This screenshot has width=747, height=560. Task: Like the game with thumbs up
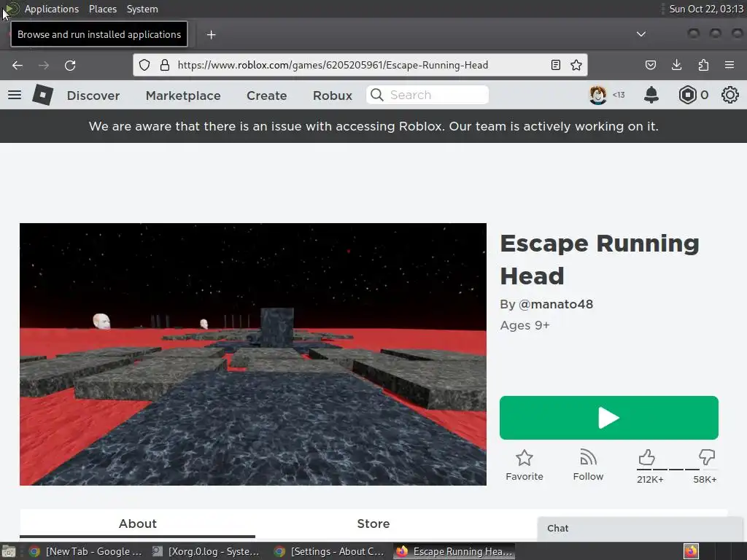(x=646, y=458)
